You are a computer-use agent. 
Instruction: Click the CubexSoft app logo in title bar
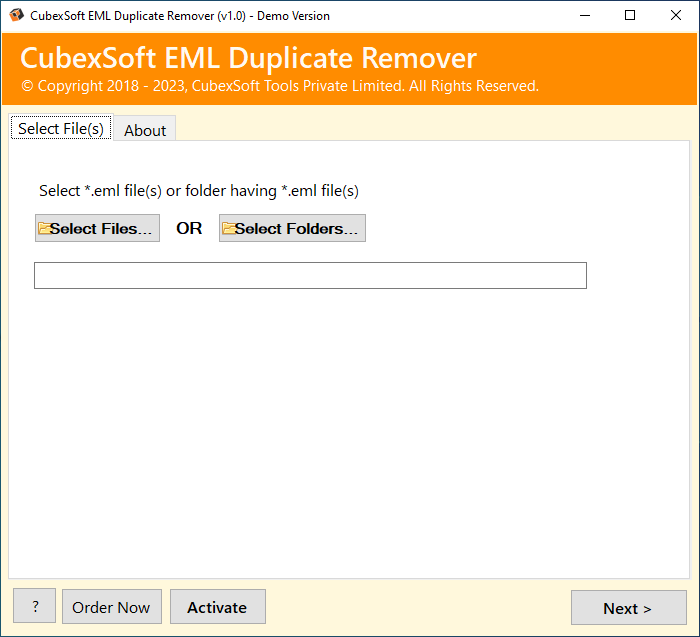coord(16,15)
